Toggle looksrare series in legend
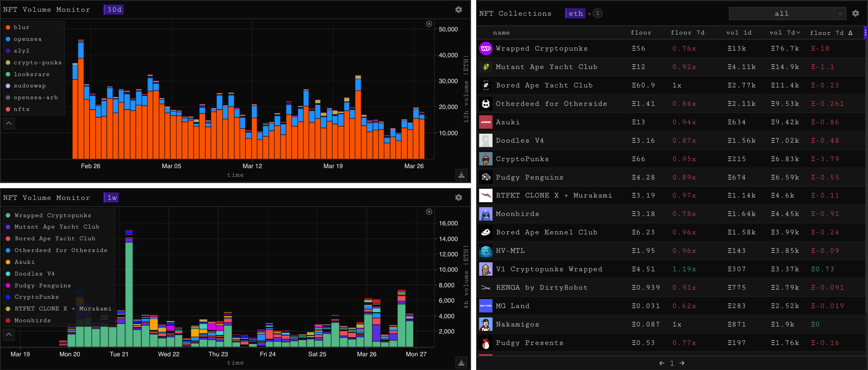This screenshot has height=370, width=868. [27, 74]
